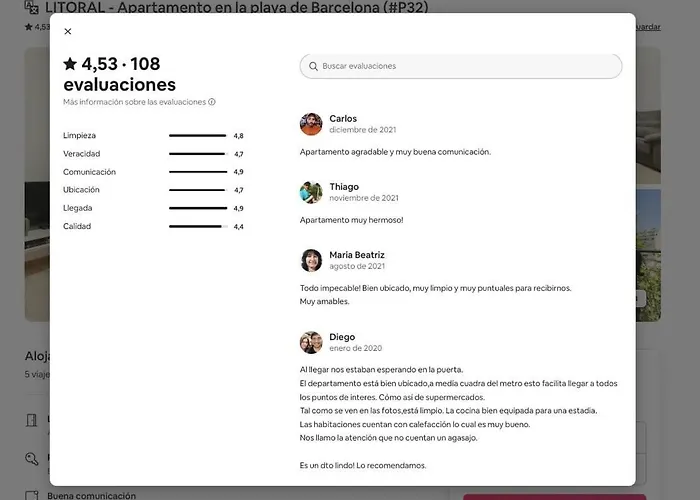Open María Beatriz's profile avatar

click(311, 261)
